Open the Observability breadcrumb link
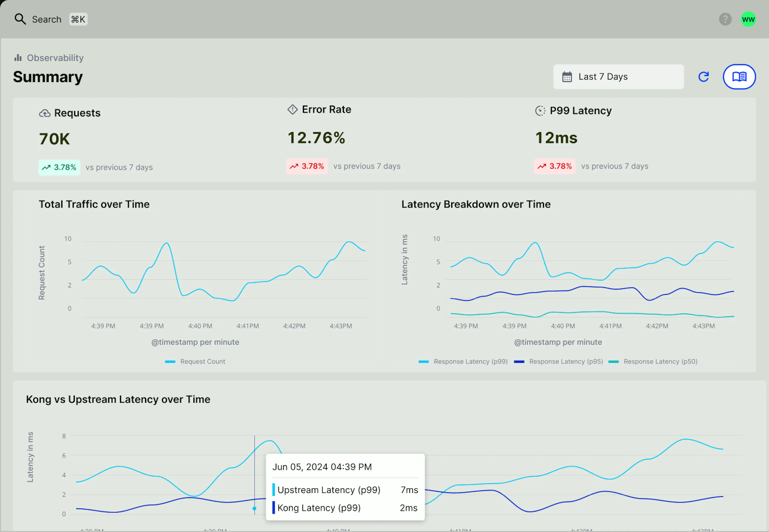769x532 pixels. [55, 58]
